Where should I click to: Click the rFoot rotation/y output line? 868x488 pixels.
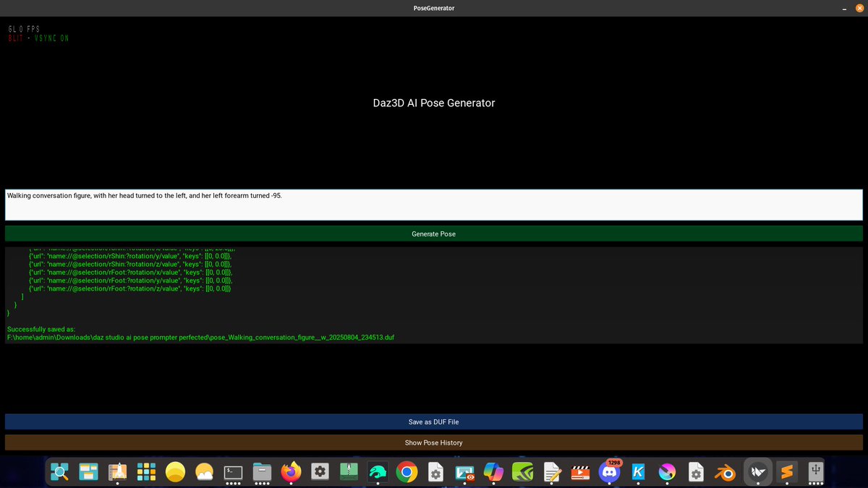(129, 281)
